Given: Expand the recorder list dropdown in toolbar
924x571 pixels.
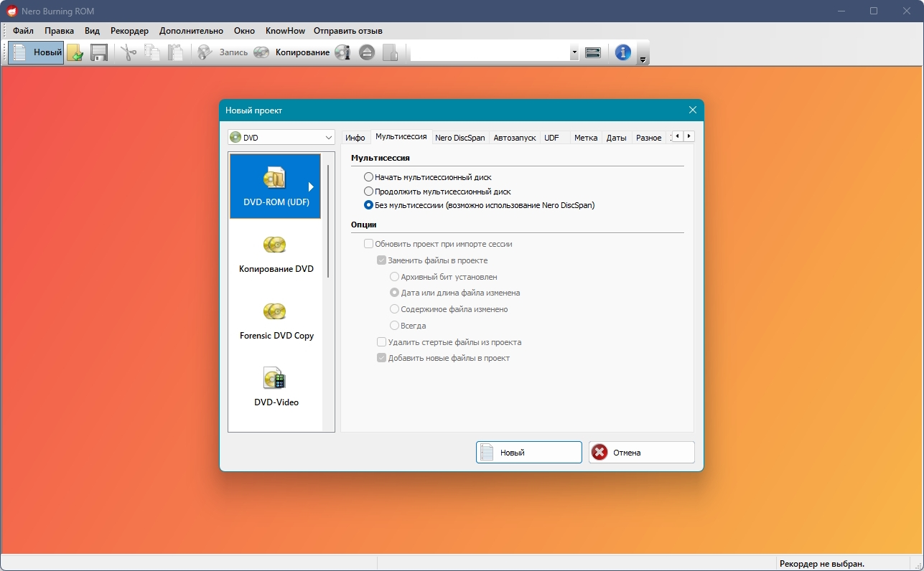Looking at the screenshot, I should pos(574,52).
